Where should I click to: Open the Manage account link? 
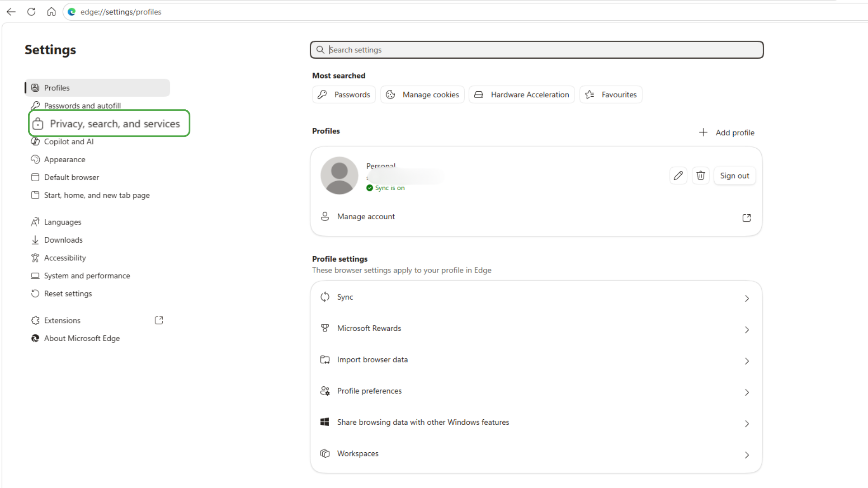tap(536, 217)
